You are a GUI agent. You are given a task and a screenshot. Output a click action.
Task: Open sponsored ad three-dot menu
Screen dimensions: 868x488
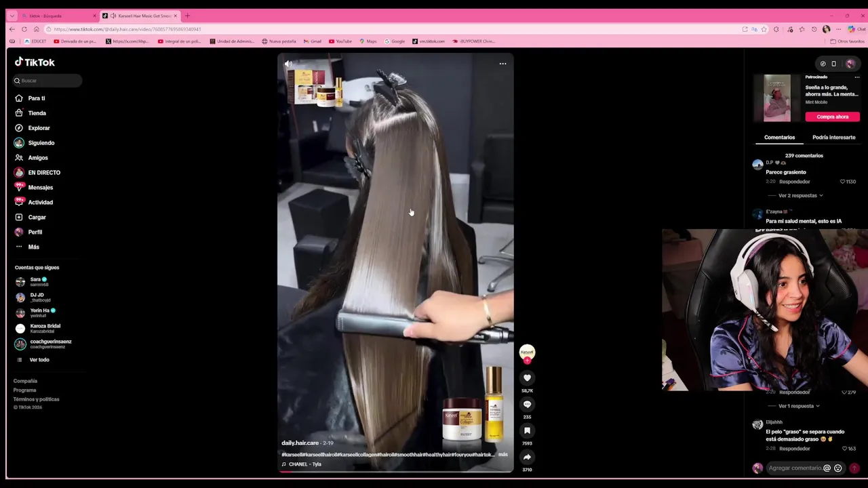tap(856, 77)
